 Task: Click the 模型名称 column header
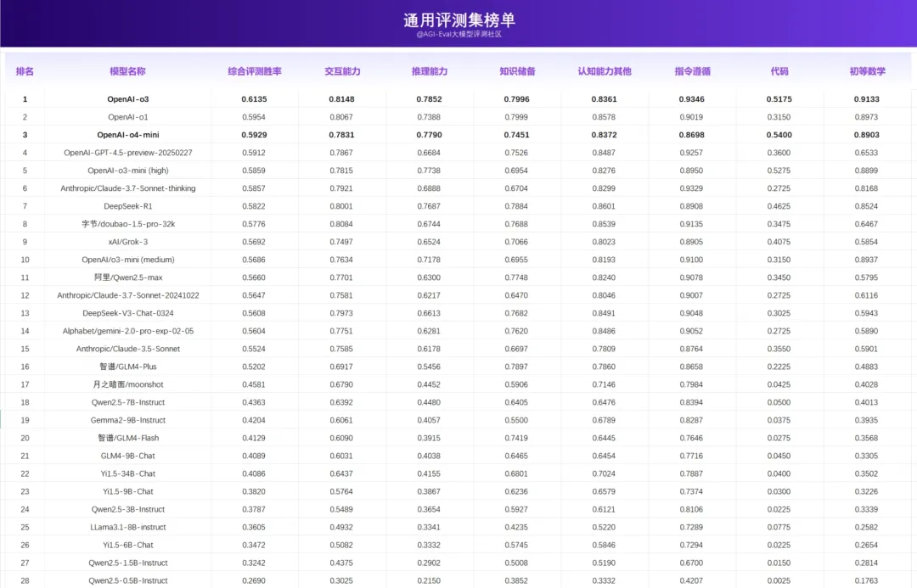[x=127, y=71]
